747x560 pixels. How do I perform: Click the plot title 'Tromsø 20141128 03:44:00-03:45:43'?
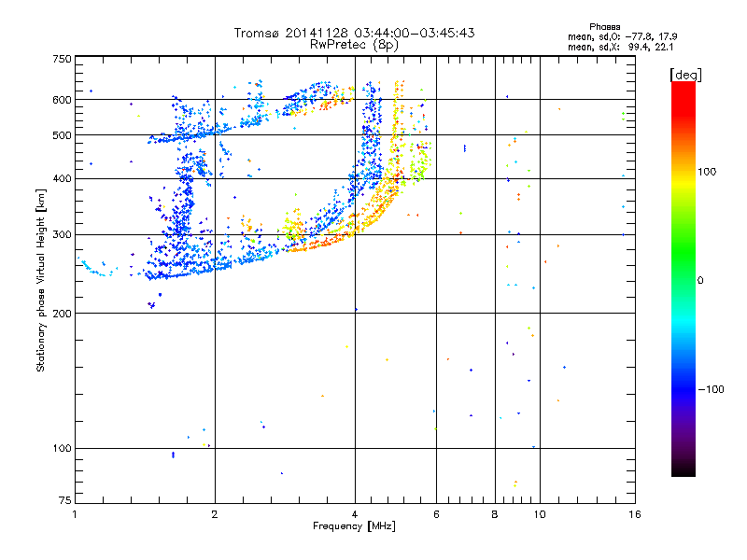point(354,33)
